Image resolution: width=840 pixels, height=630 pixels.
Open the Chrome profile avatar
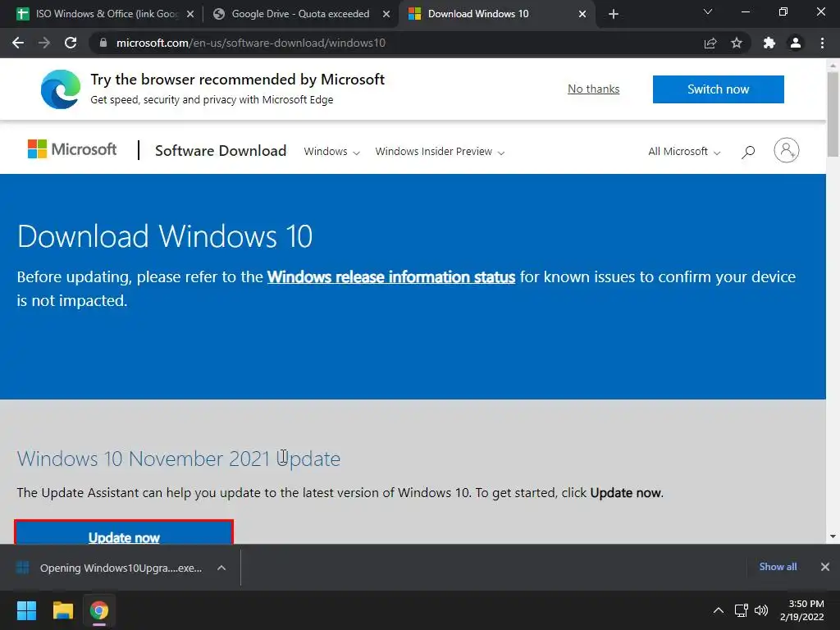[796, 43]
